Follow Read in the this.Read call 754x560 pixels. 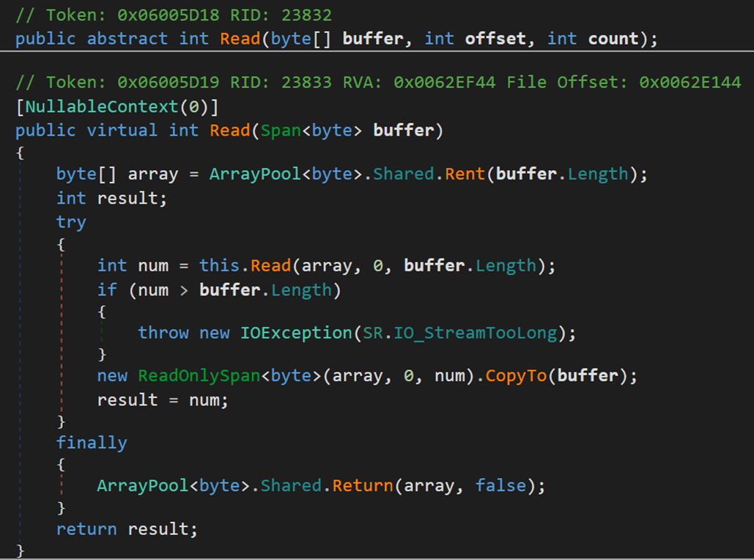coord(270,265)
